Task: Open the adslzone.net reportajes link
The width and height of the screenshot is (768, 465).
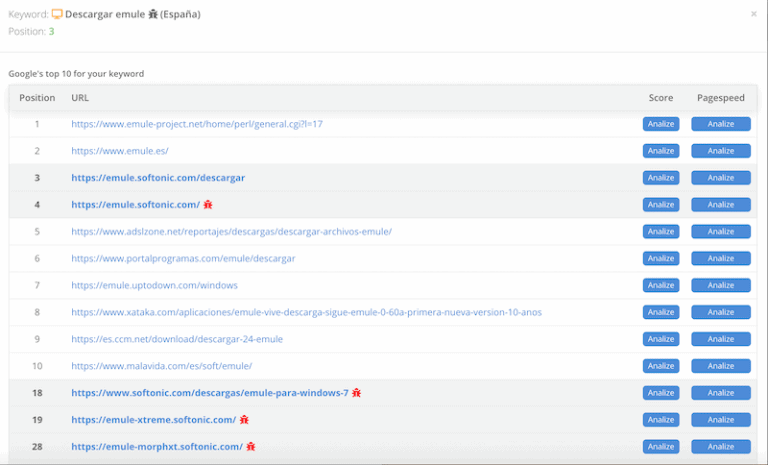Action: (x=232, y=231)
